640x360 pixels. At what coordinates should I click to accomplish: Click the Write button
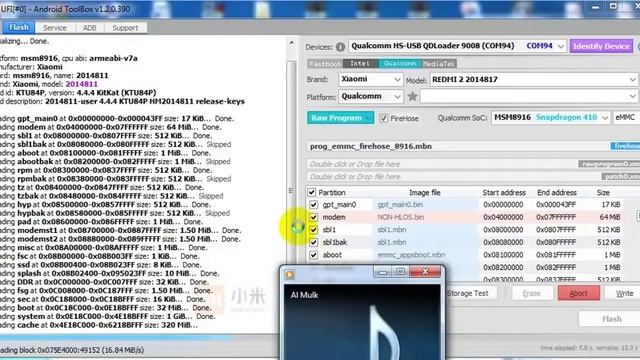click(x=623, y=293)
